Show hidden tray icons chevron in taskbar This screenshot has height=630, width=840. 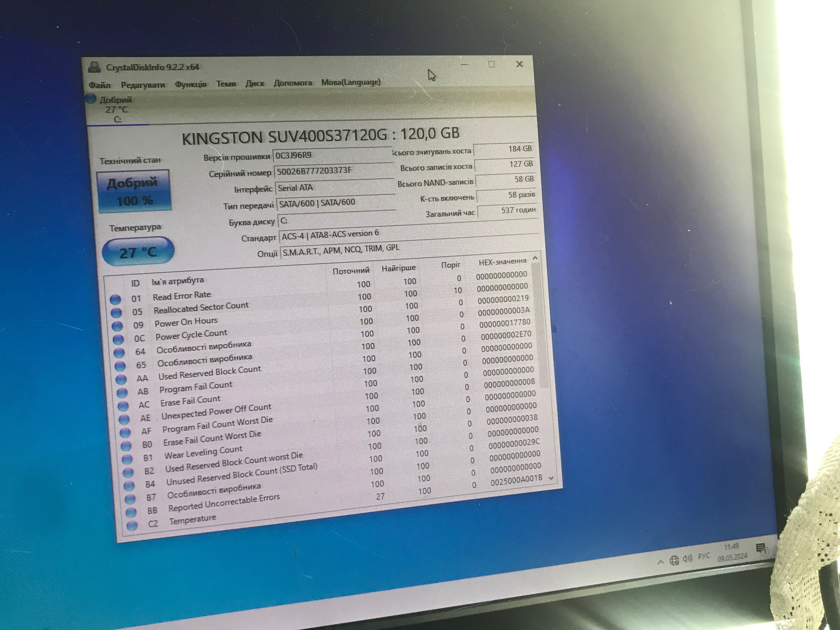click(660, 562)
